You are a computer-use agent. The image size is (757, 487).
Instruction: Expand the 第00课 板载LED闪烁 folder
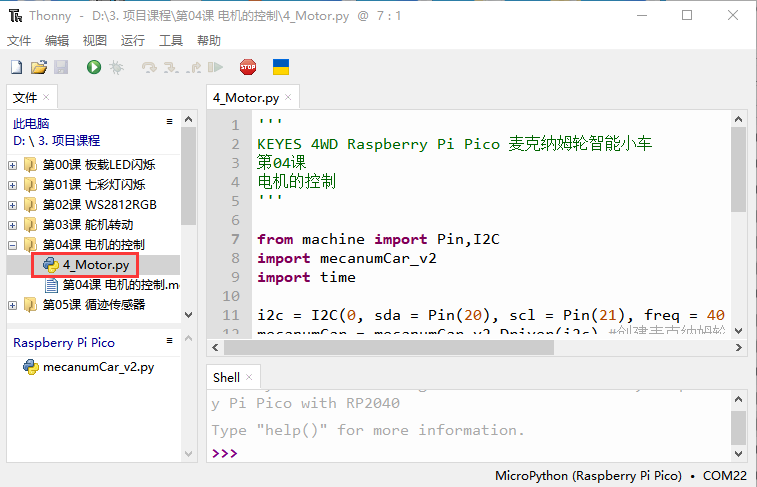tap(13, 166)
